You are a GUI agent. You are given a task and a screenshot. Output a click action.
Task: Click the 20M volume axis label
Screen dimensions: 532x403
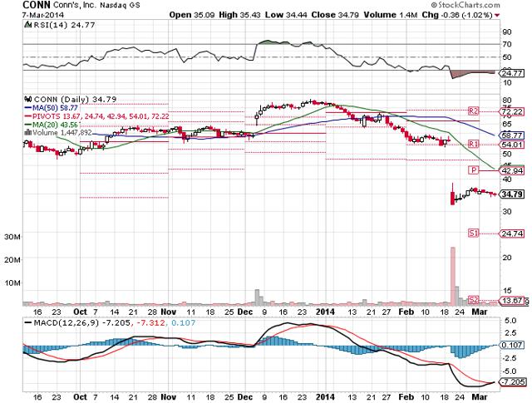pyautogui.click(x=12, y=259)
